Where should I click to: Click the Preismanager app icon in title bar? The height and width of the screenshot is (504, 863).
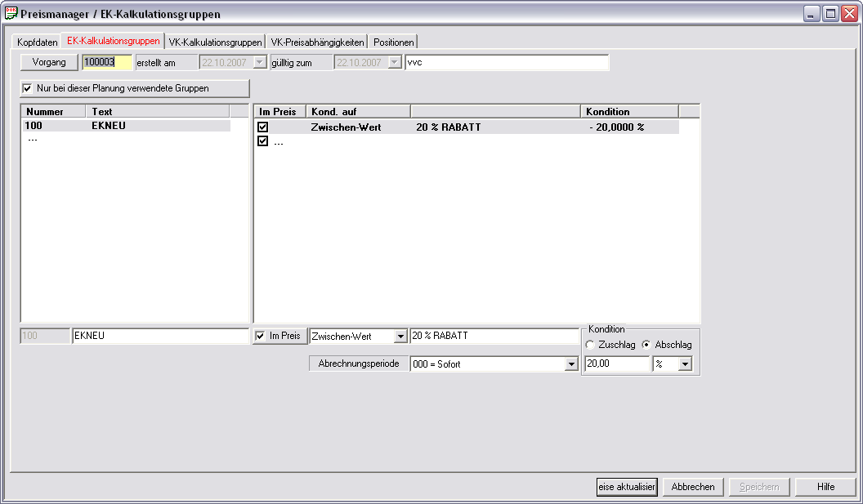[11, 14]
